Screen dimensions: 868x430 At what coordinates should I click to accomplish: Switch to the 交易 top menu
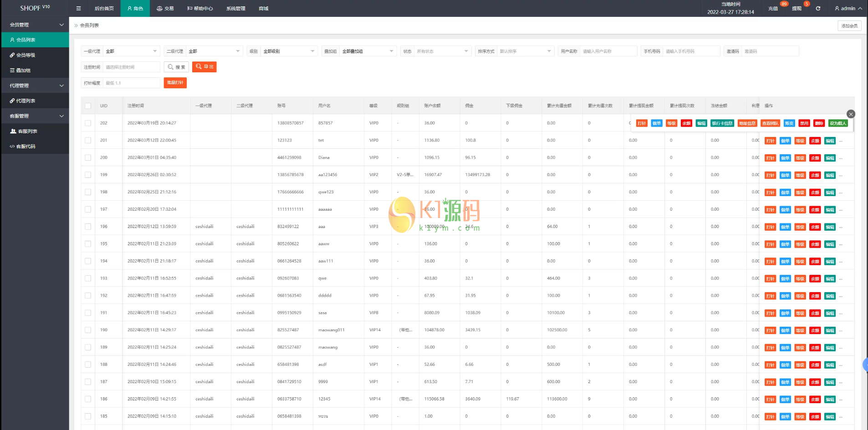[165, 9]
